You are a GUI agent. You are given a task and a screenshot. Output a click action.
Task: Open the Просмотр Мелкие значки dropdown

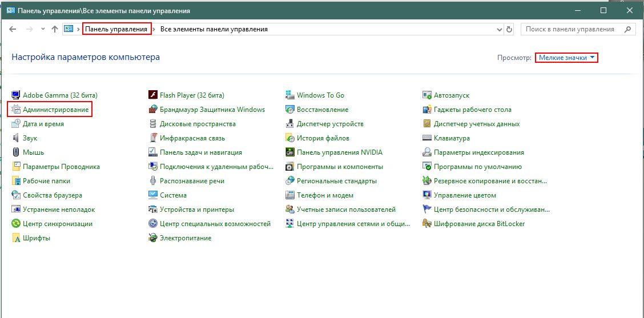click(566, 58)
